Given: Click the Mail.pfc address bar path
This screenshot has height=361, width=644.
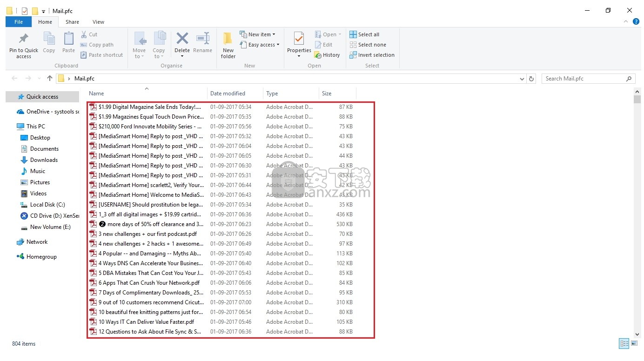Looking at the screenshot, I should [84, 79].
